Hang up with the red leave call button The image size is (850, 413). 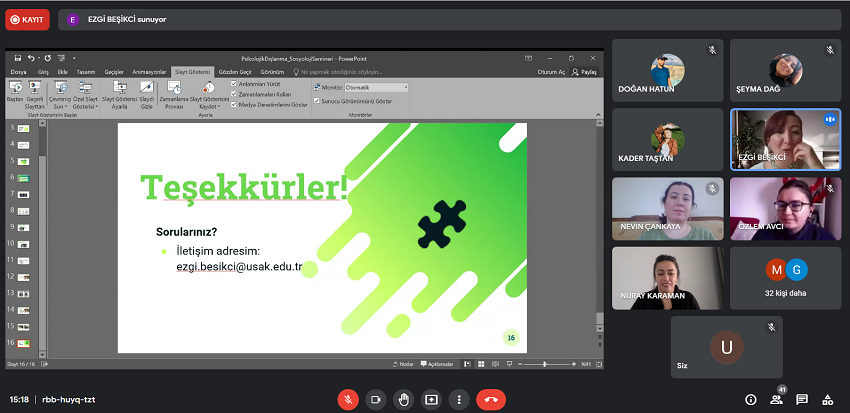coord(491,398)
